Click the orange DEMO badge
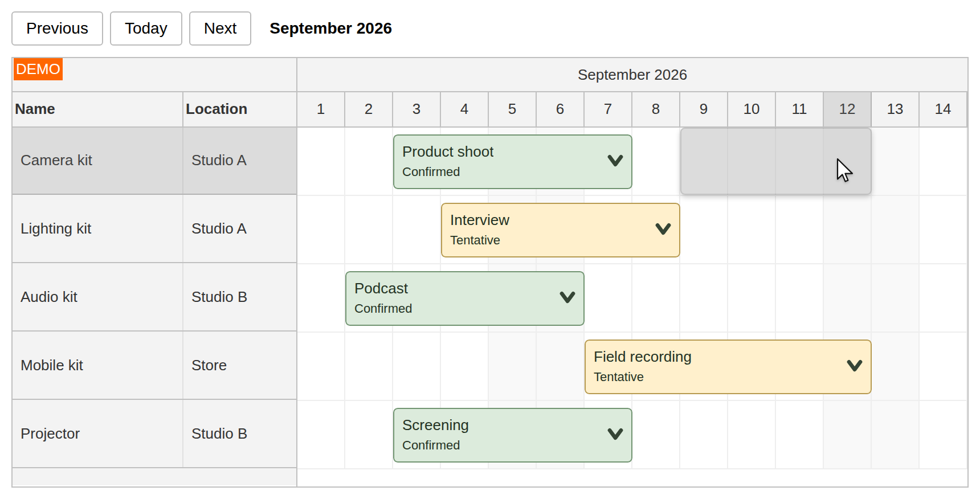The image size is (980, 499). point(38,69)
